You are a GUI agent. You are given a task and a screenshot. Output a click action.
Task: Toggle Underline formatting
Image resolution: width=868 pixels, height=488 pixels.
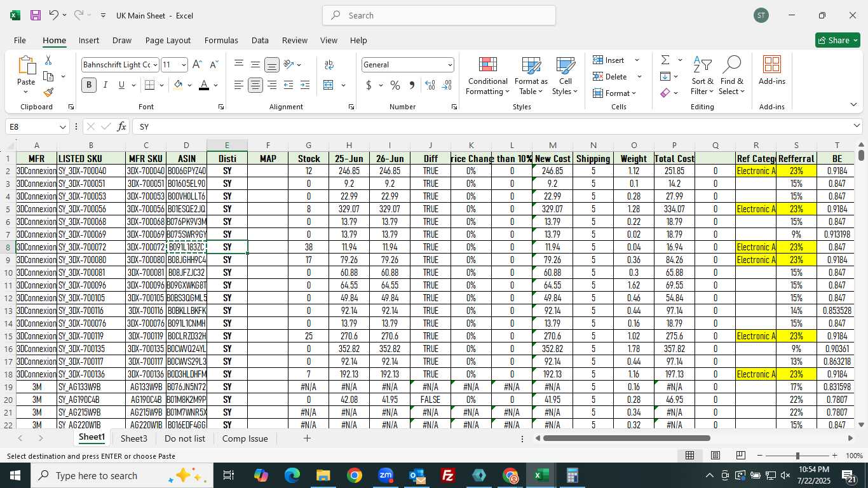pyautogui.click(x=121, y=85)
